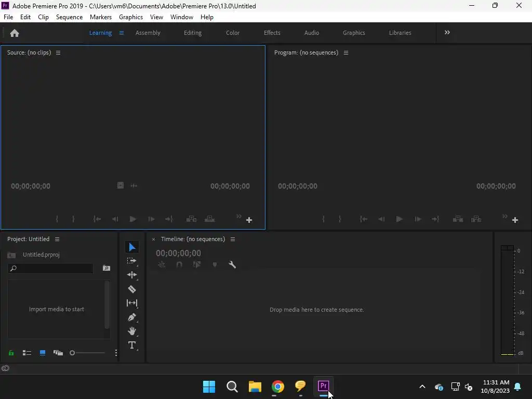Go to Out point in Program monitor
Image resolution: width=532 pixels, height=399 pixels.
(436, 219)
